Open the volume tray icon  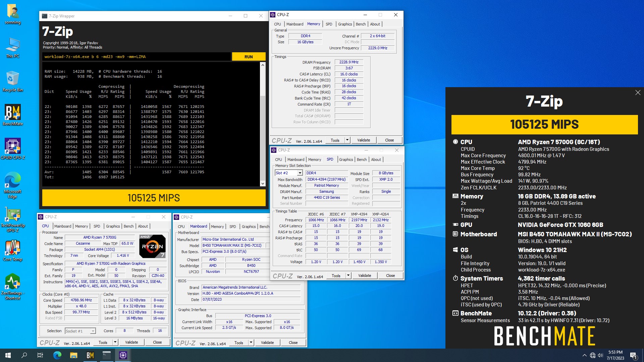pos(600,355)
